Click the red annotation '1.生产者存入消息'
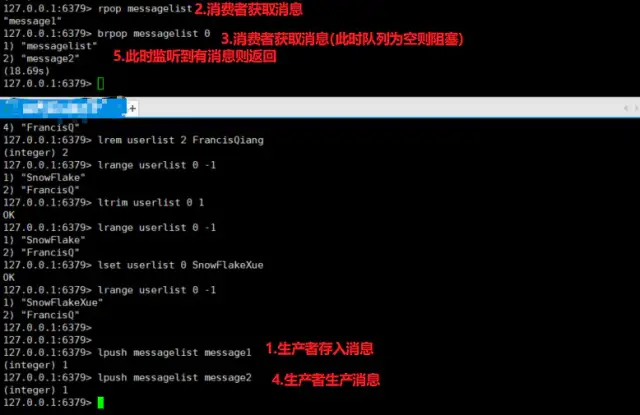640x415 pixels. tap(319, 349)
